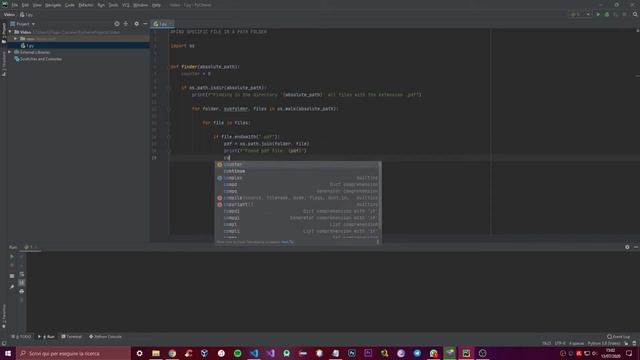Click the Windows Start button
The width and height of the screenshot is (640, 360).
pos(8,353)
